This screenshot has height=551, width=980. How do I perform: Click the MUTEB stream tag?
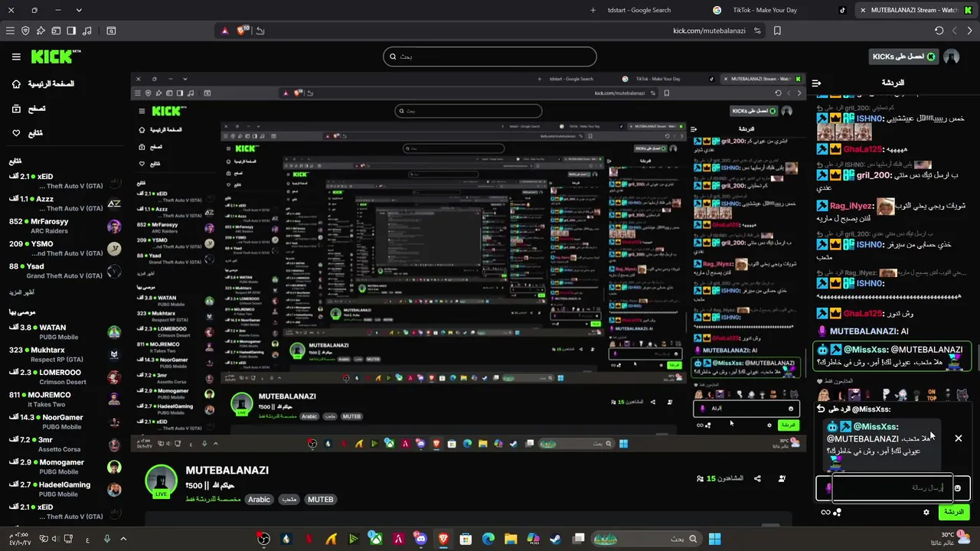(321, 500)
